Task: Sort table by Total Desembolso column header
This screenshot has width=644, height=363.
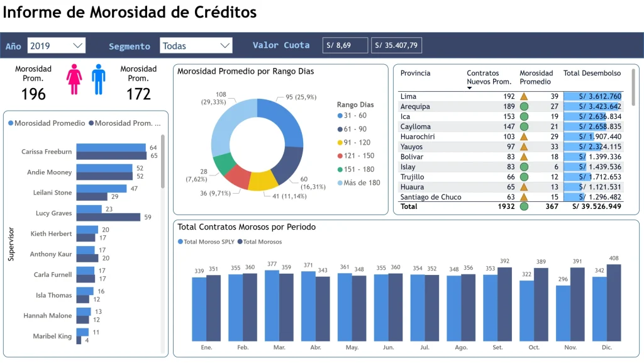Action: pos(591,73)
